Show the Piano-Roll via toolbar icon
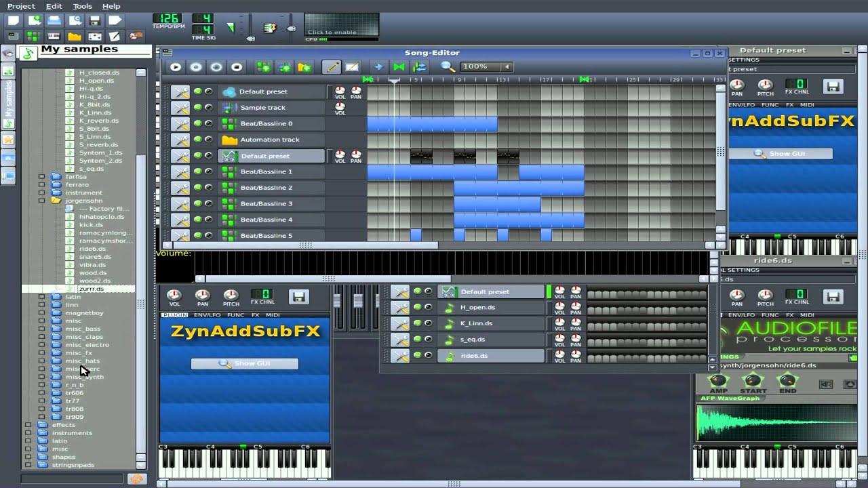 point(54,37)
